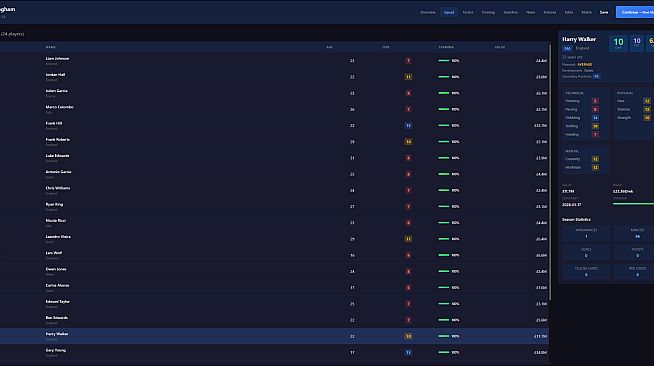
Task: Click the Strength attribute value badge
Action: [x=647, y=118]
